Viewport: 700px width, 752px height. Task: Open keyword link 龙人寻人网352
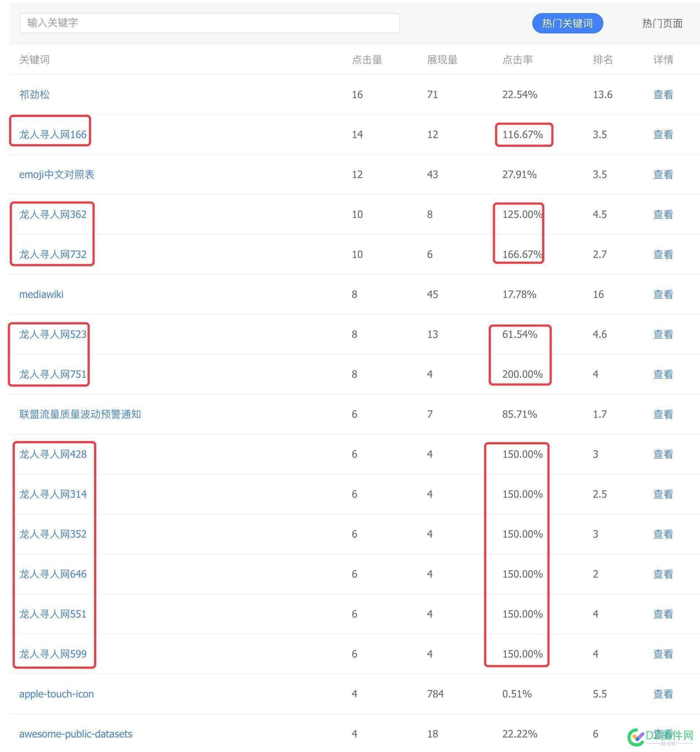point(53,534)
